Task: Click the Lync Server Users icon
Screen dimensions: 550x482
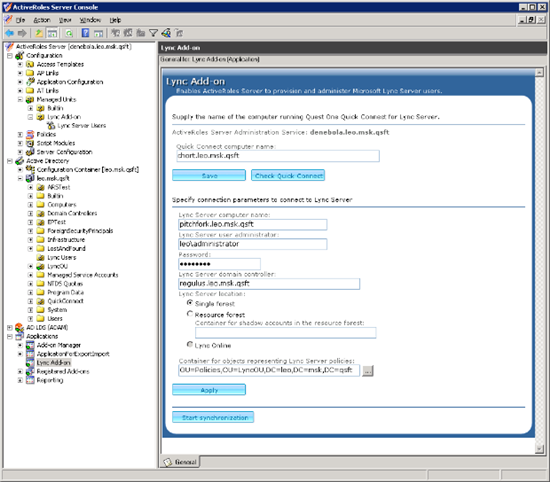Action: (x=51, y=126)
